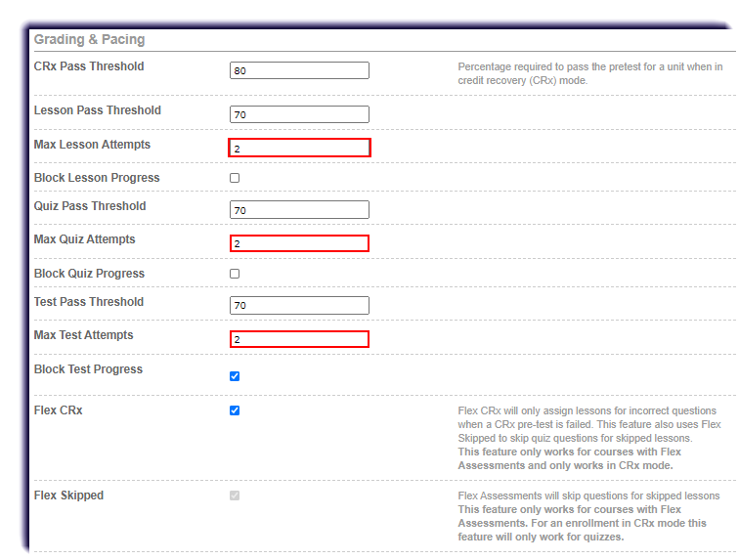Click the "Block Quiz Progress" label text
Screen dimensions: 739x560
pyautogui.click(x=89, y=274)
